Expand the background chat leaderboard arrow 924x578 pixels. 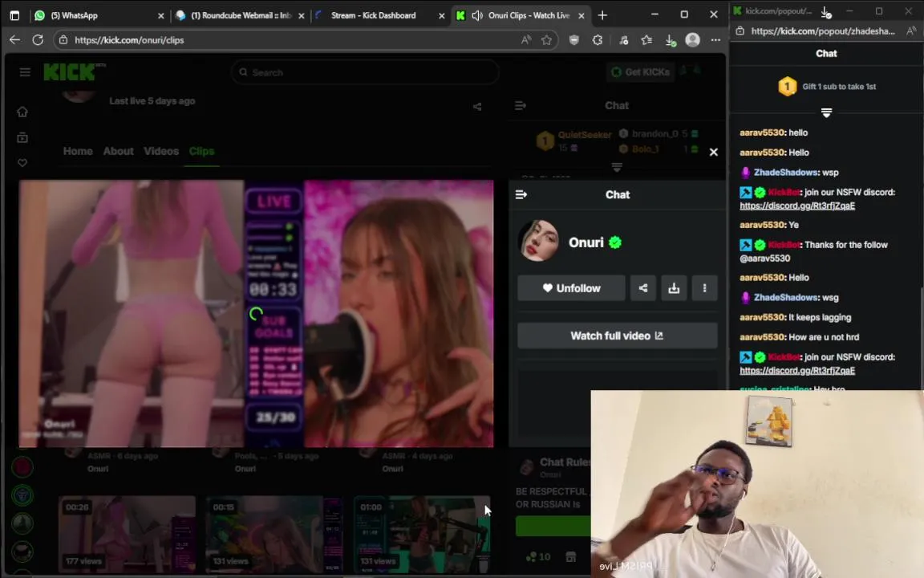pos(617,168)
